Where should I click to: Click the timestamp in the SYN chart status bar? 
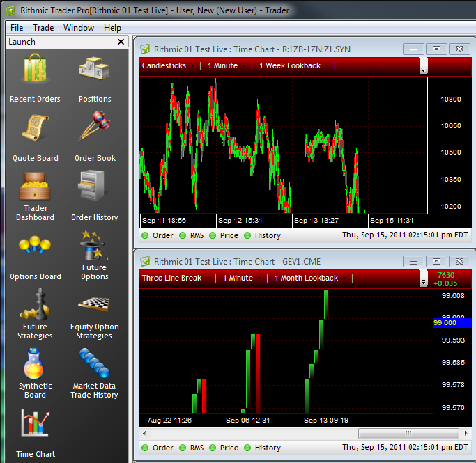405,235
